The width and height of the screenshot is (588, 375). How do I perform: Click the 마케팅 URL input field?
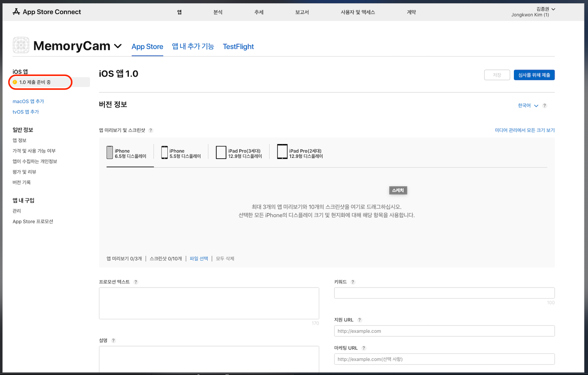(444, 359)
